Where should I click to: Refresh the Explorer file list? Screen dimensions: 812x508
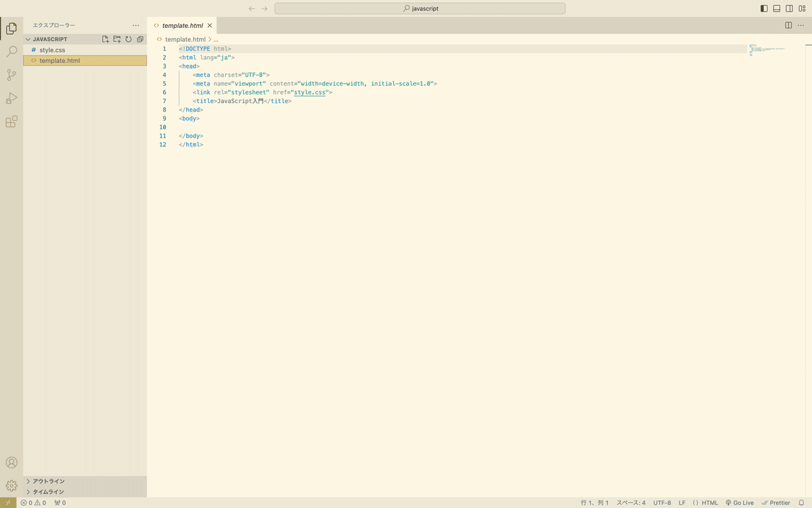tap(129, 39)
